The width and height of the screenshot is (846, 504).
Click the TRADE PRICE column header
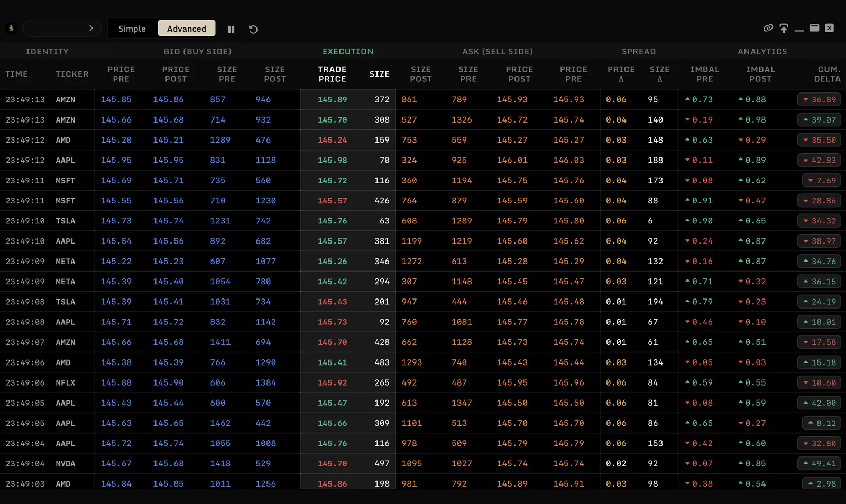pyautogui.click(x=332, y=74)
